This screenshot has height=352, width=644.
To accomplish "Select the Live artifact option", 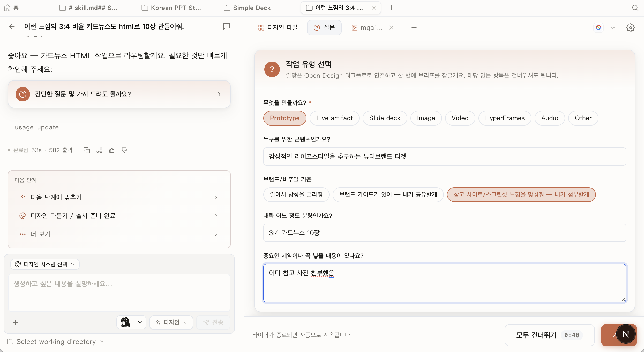I will click(x=334, y=118).
